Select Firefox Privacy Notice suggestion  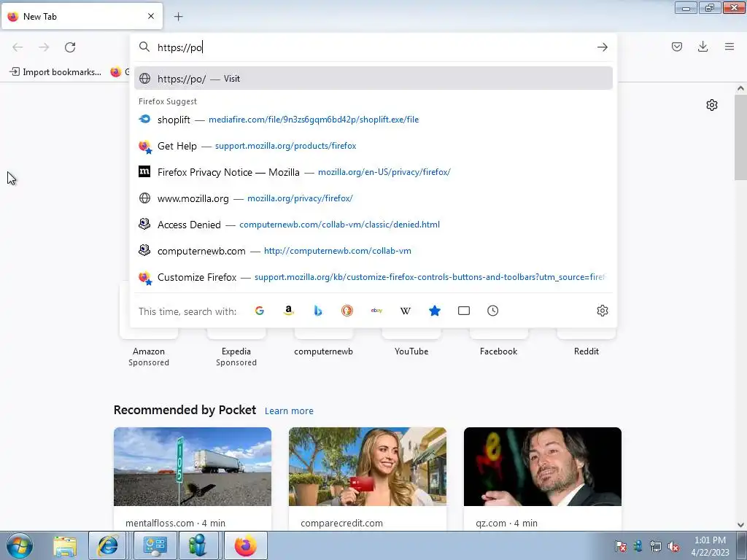pos(373,172)
